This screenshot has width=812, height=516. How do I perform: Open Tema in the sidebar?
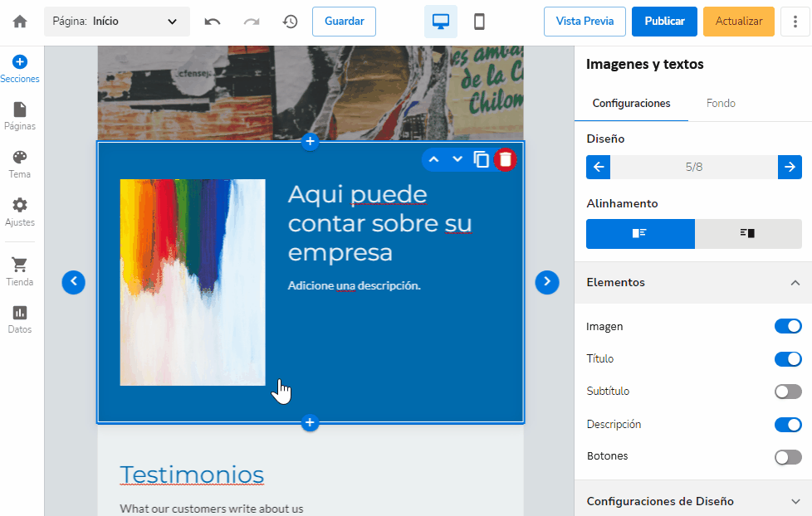tap(20, 164)
